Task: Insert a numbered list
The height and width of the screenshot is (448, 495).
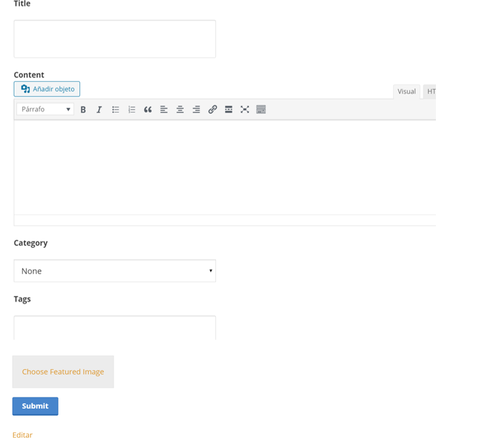Action: 131,110
